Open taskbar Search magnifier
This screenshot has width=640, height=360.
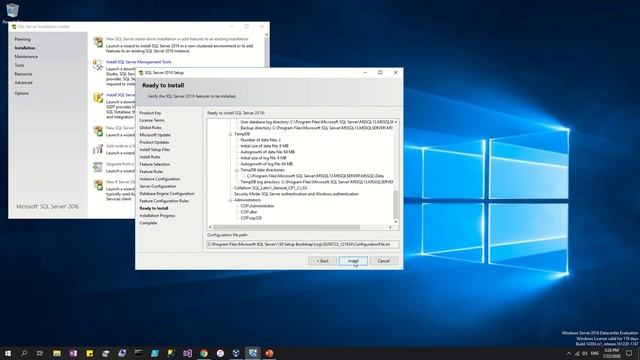(x=24, y=353)
